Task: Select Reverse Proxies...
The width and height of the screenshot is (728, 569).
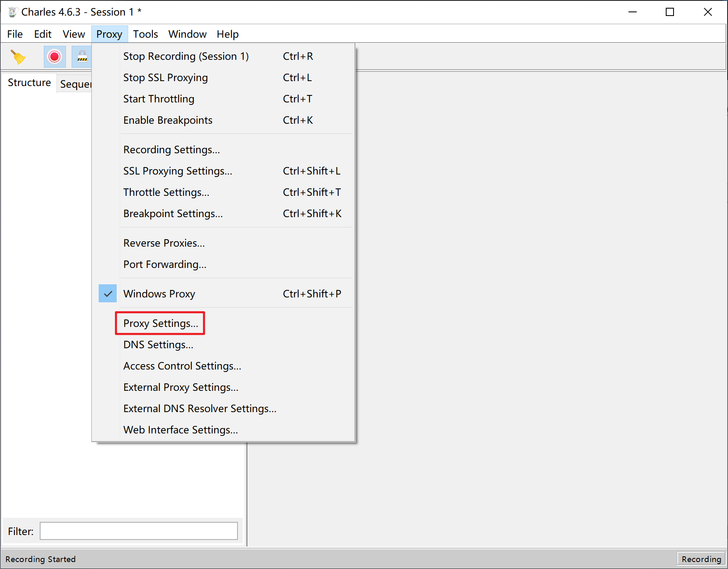Action: pos(223,243)
